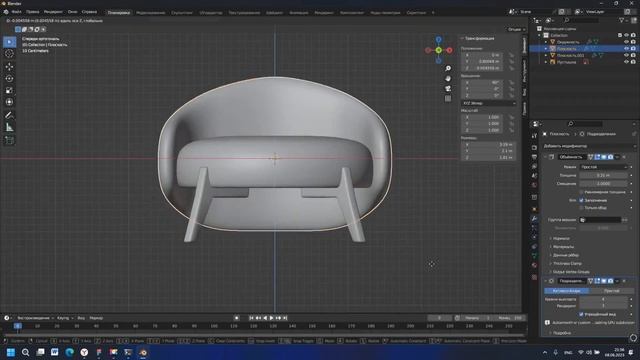Open the Окно menu
This screenshot has height=360, width=640.
coord(72,12)
